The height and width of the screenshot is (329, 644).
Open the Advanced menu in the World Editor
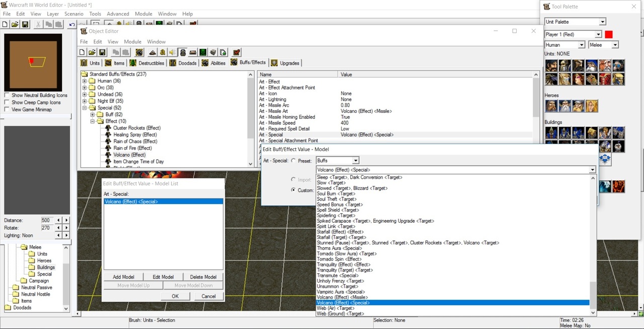[118, 14]
